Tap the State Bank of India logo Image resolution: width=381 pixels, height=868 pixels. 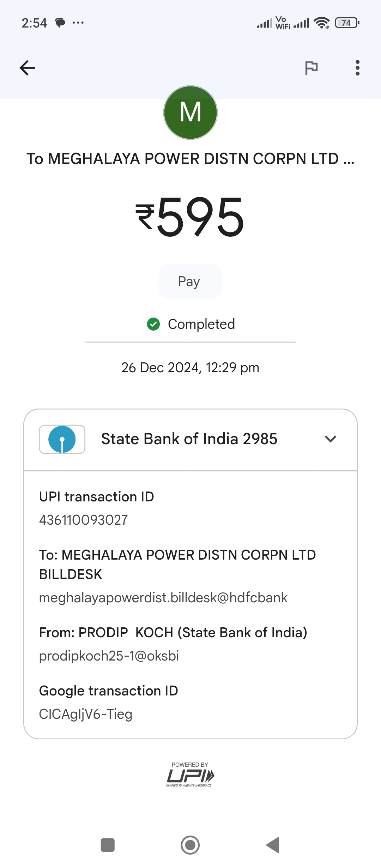click(62, 439)
